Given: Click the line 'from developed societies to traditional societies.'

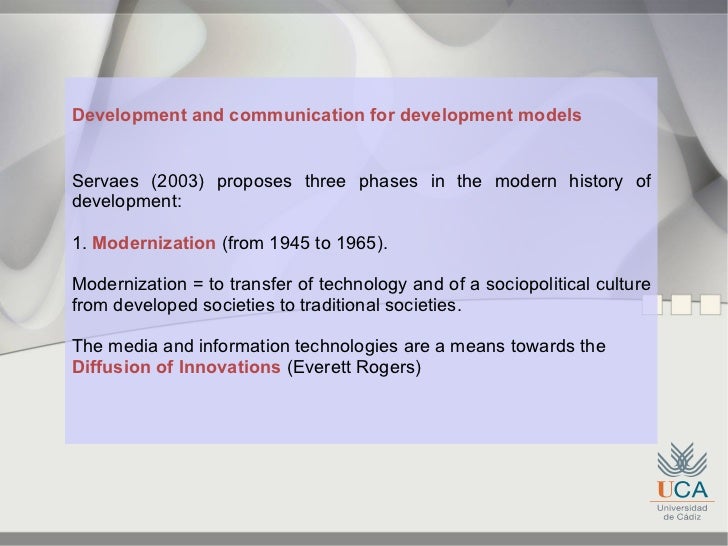Looking at the screenshot, I should (x=267, y=305).
